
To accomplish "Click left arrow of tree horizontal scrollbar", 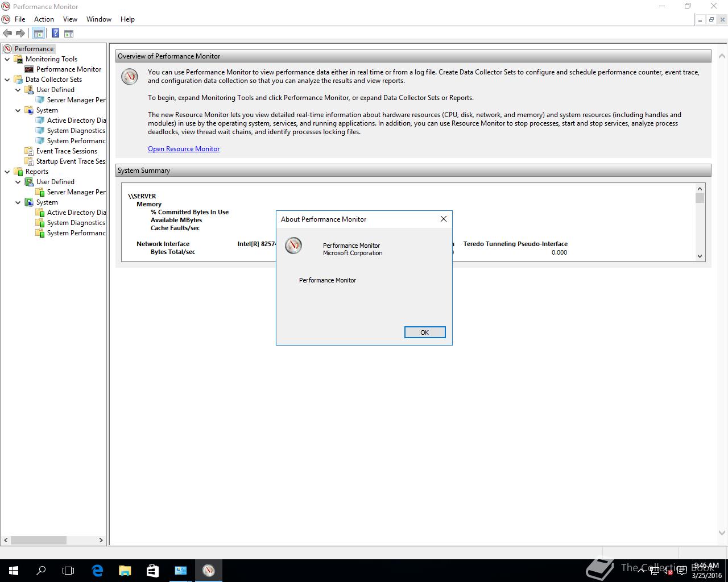I will coord(6,540).
